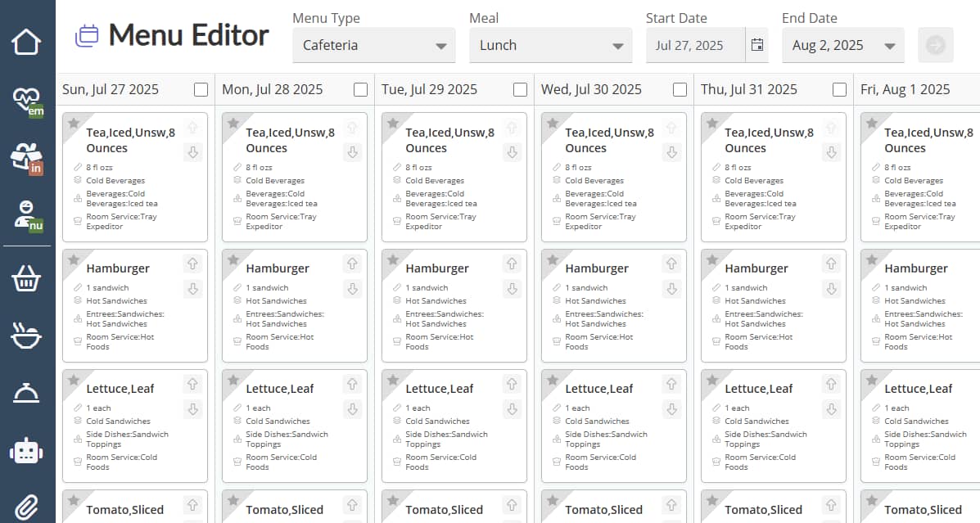Screen dimensions: 980x523
Task: Open the shopping basket icon in sidebar
Action: 26,278
